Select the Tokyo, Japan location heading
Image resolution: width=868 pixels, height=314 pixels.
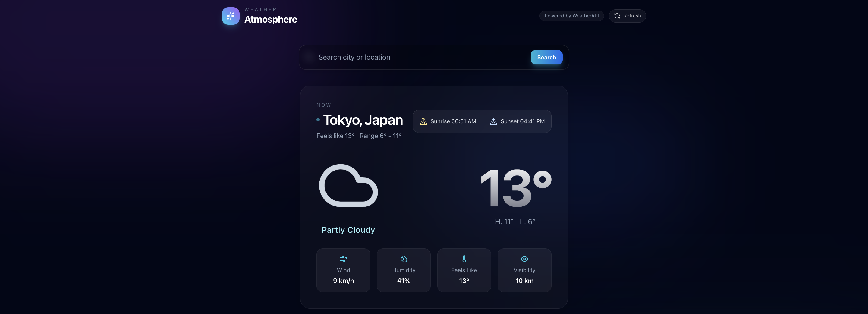pos(363,120)
